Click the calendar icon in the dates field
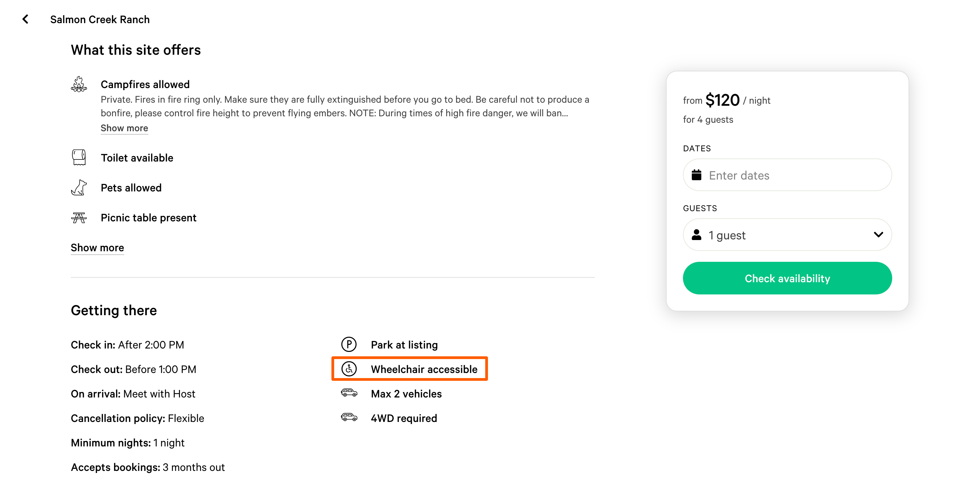 [x=696, y=175]
